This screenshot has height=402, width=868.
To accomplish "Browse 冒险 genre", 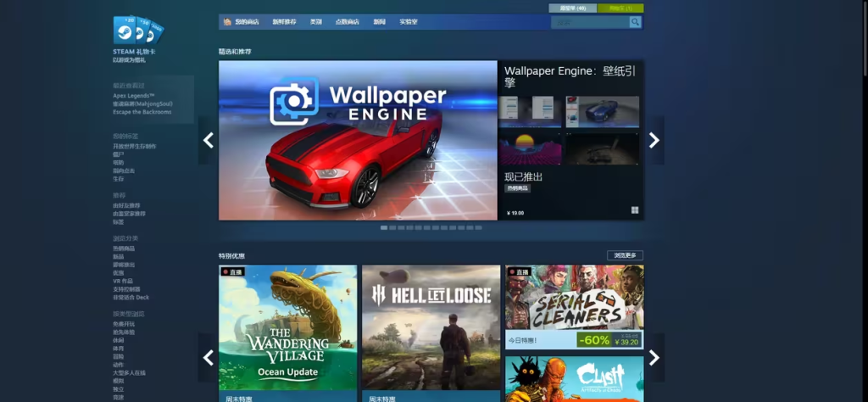I will (118, 356).
